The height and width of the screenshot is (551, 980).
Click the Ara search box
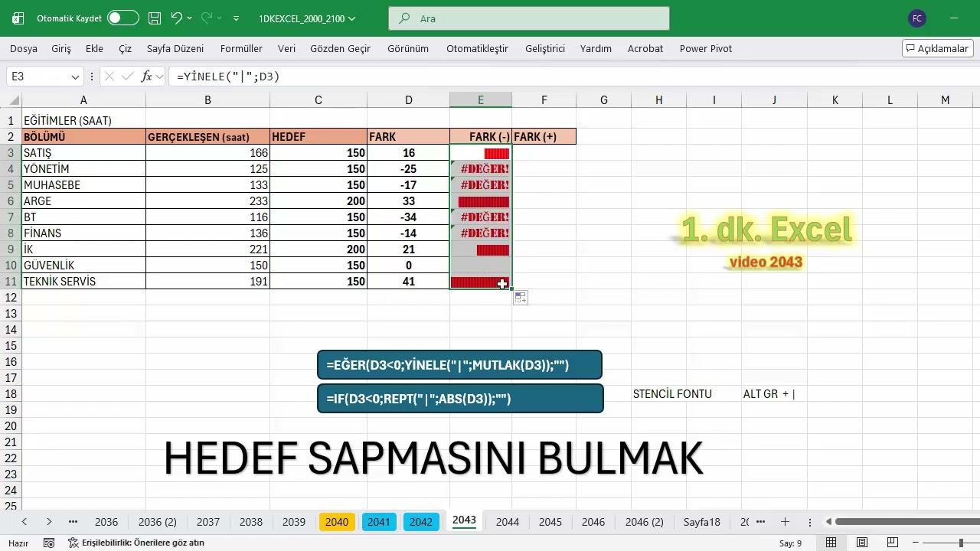click(x=528, y=18)
